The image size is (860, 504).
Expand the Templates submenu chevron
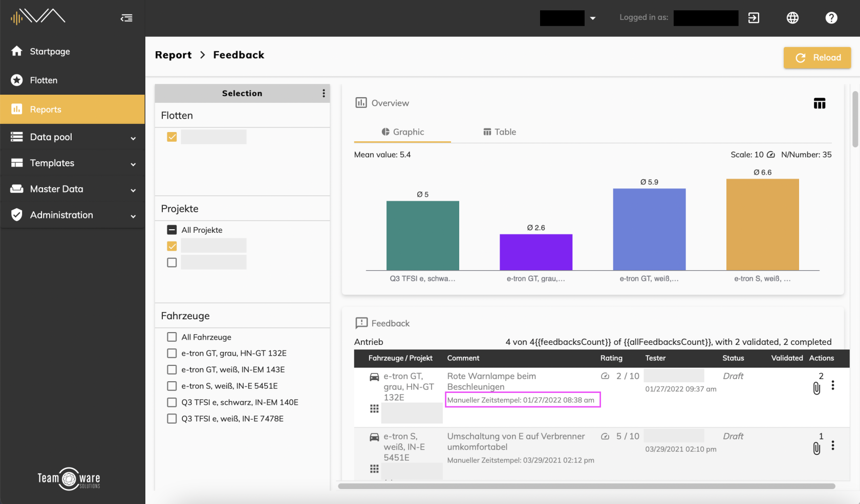pos(133,164)
